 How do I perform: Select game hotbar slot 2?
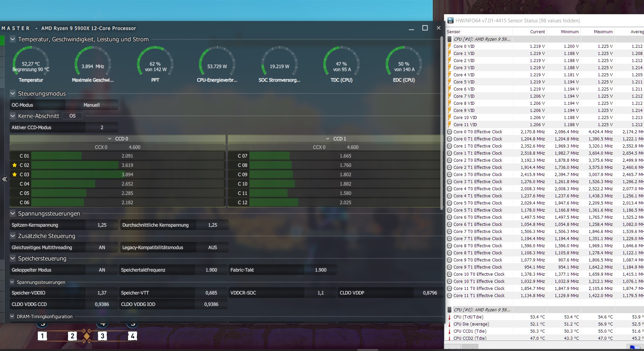[x=72, y=336]
